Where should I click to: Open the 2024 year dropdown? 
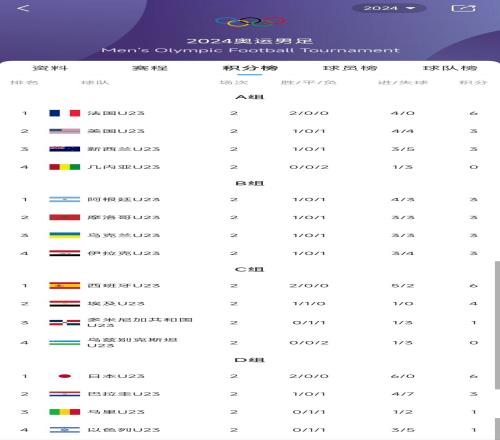[x=389, y=8]
